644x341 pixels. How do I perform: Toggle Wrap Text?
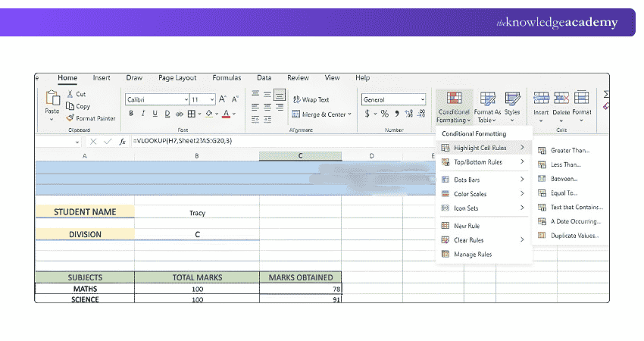311,99
